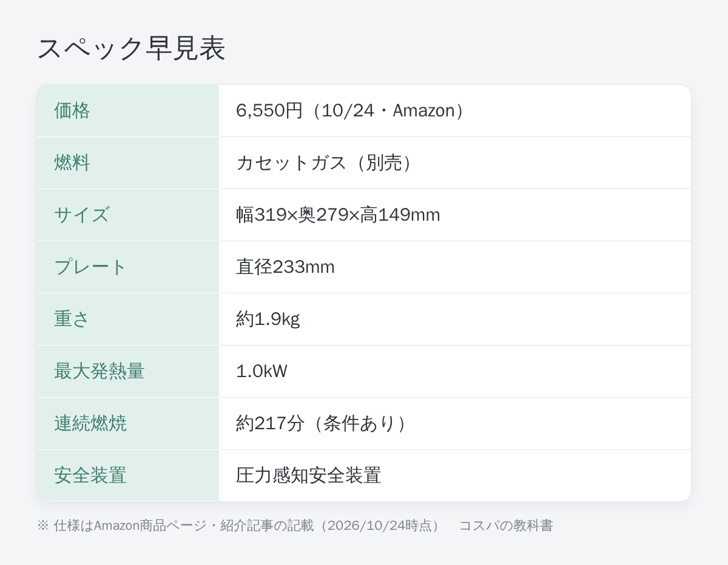Click the 最大発熱量 row label
Viewport: 728px width, 565px height.
coord(99,371)
